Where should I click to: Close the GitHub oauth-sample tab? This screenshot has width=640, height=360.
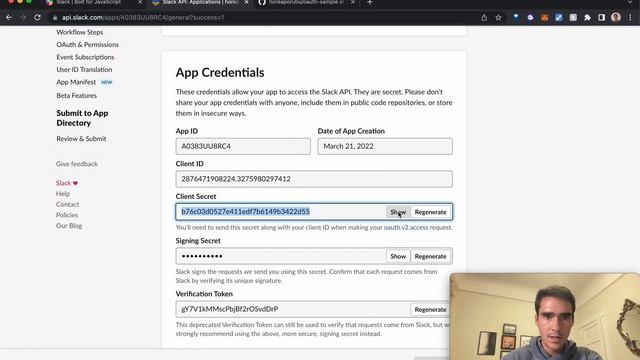(x=353, y=2)
